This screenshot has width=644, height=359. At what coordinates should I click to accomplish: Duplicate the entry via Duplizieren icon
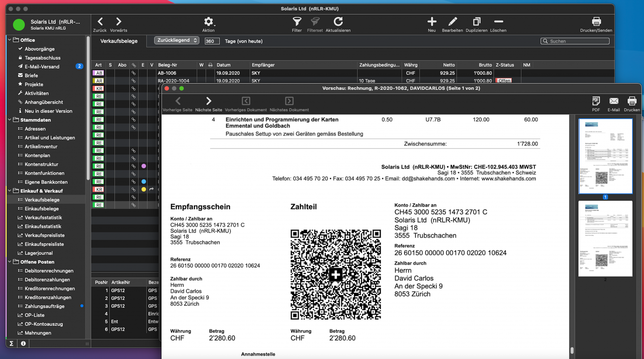(476, 22)
